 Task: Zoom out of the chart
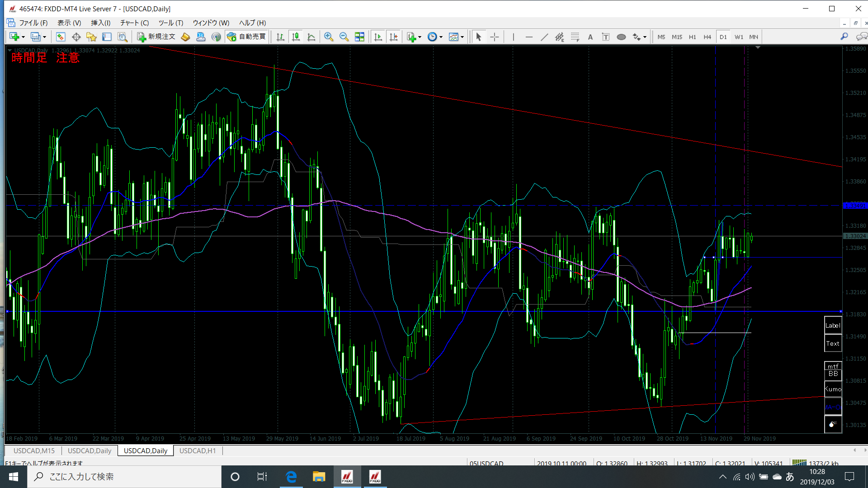coord(344,37)
